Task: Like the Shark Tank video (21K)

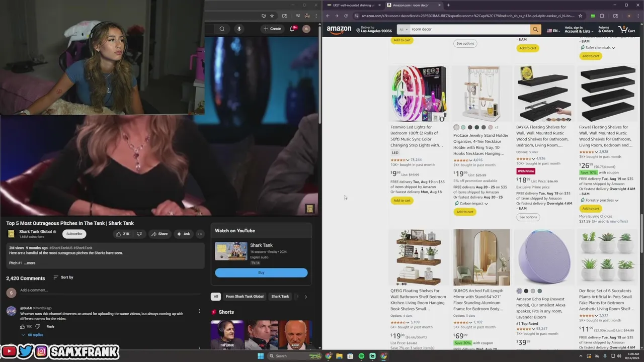Action: 122,234
